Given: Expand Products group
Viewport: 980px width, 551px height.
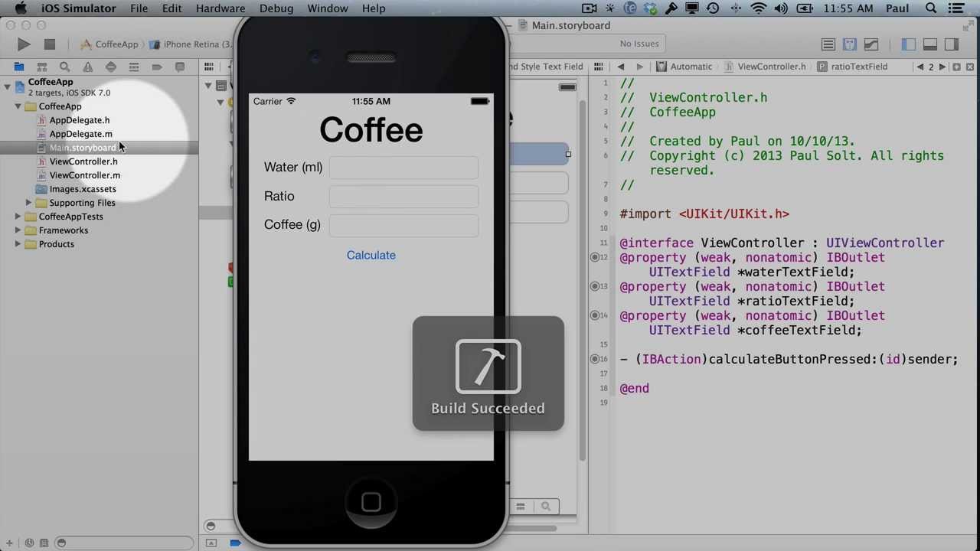Looking at the screenshot, I should pyautogui.click(x=18, y=244).
